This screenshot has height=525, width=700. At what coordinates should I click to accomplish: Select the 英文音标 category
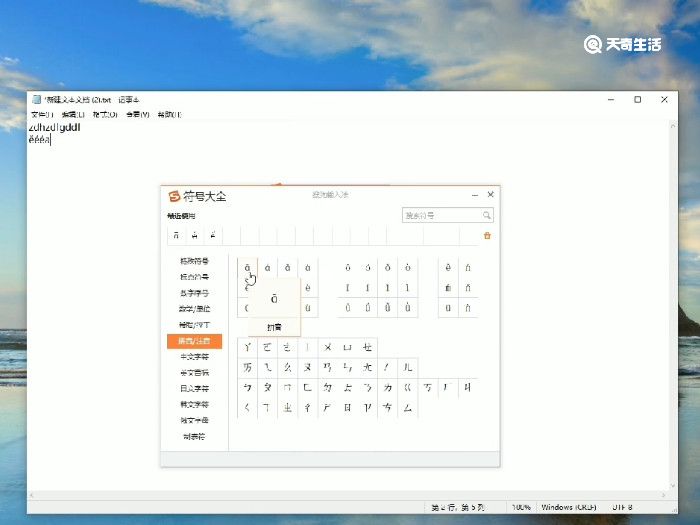point(194,372)
